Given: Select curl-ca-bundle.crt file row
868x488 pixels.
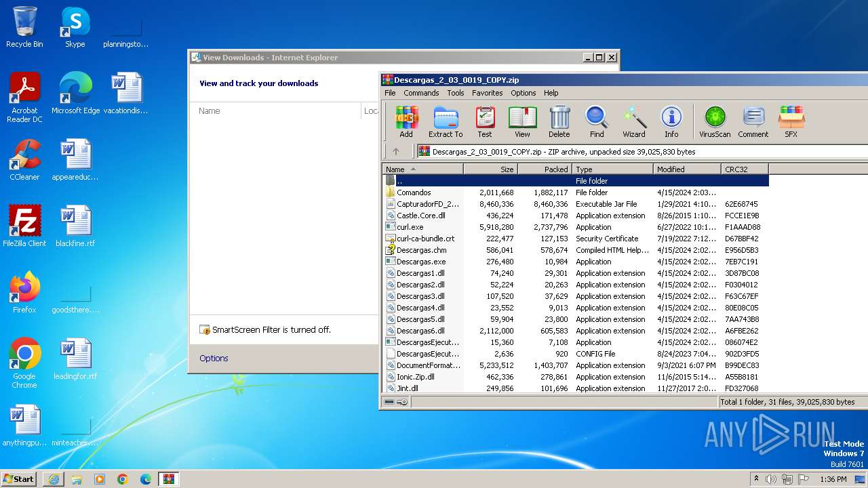Looking at the screenshot, I should tap(576, 239).
